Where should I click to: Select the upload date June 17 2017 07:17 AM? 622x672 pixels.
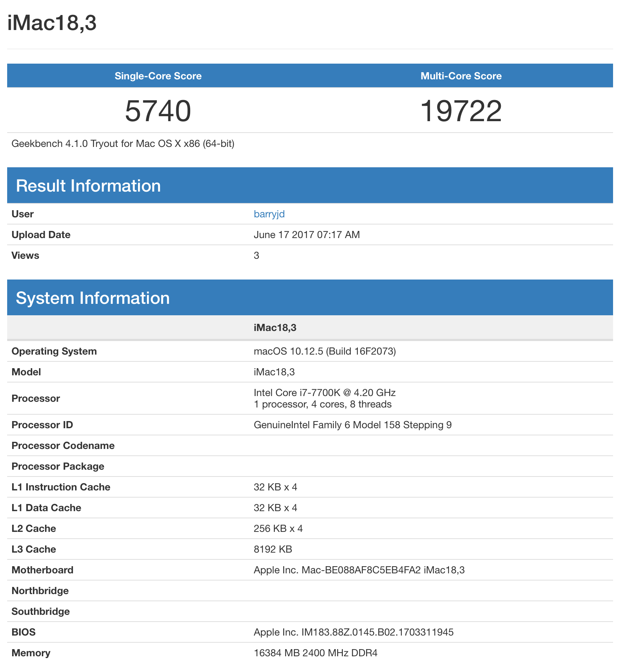[x=307, y=234]
